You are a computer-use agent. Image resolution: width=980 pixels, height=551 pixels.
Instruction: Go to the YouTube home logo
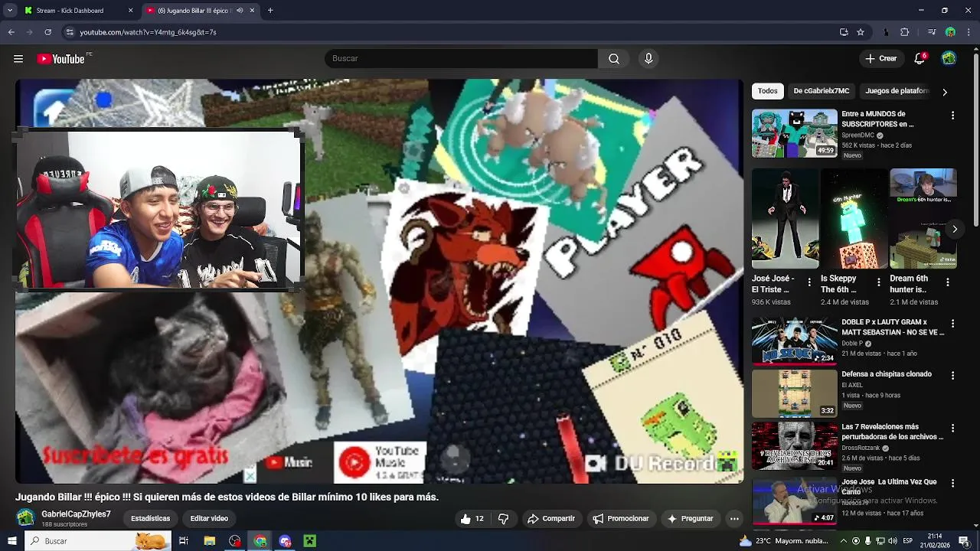(x=60, y=59)
